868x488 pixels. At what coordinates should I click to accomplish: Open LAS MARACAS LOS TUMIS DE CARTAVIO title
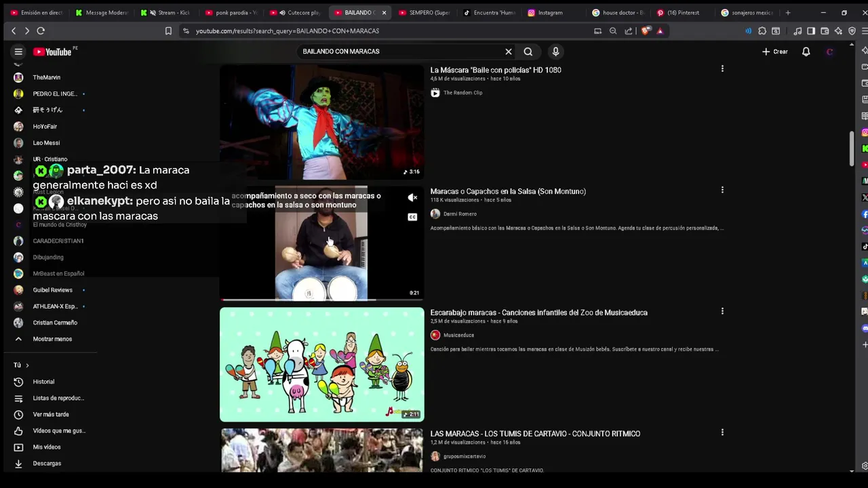click(535, 434)
